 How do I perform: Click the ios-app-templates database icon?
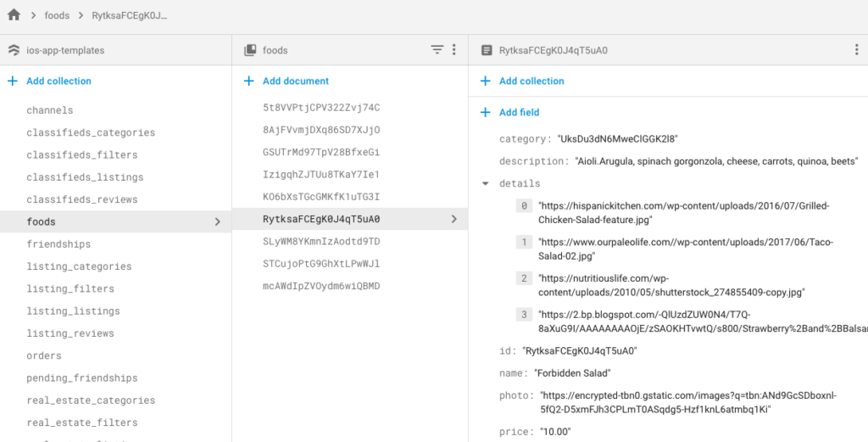(13, 50)
